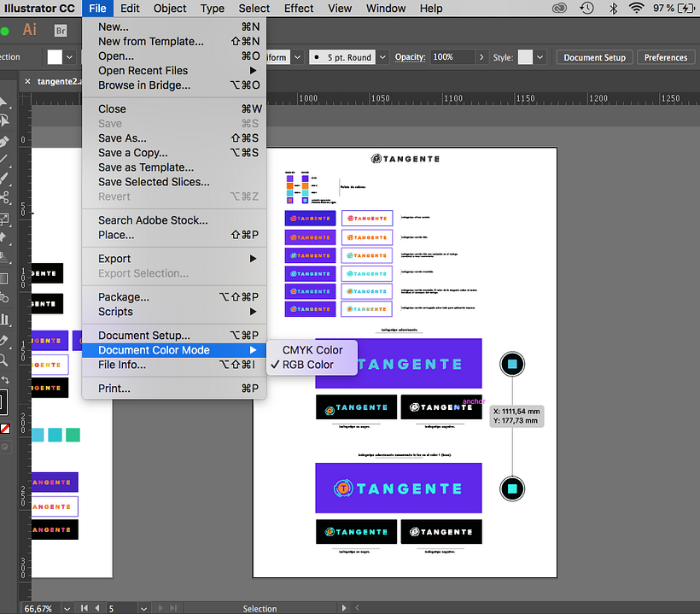Open the Window menu
Viewport: 700px width, 614px height.
(x=386, y=8)
